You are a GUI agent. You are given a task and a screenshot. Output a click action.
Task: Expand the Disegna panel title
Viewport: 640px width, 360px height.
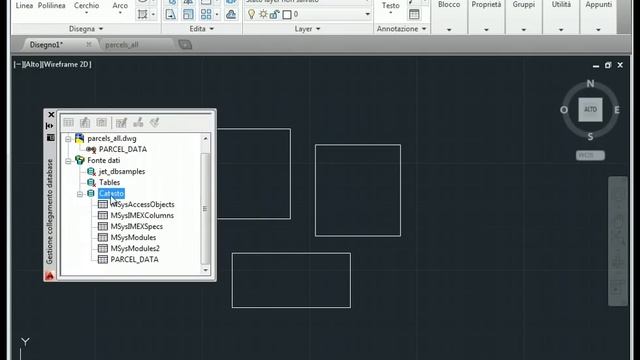tap(86, 29)
